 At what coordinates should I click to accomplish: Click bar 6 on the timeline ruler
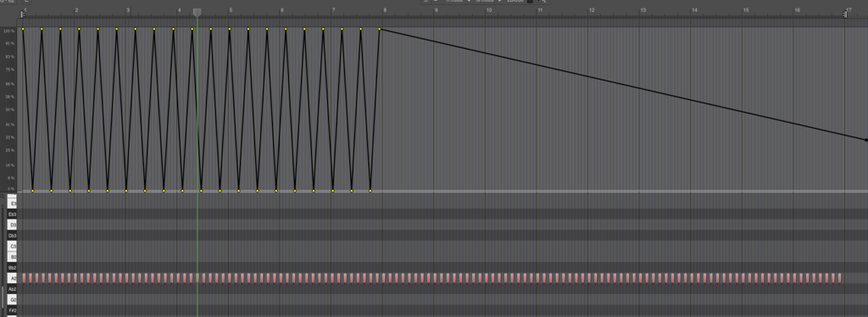click(282, 10)
